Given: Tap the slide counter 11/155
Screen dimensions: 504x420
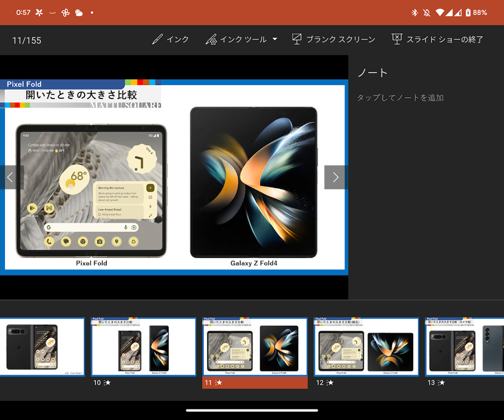Looking at the screenshot, I should pyautogui.click(x=27, y=40).
